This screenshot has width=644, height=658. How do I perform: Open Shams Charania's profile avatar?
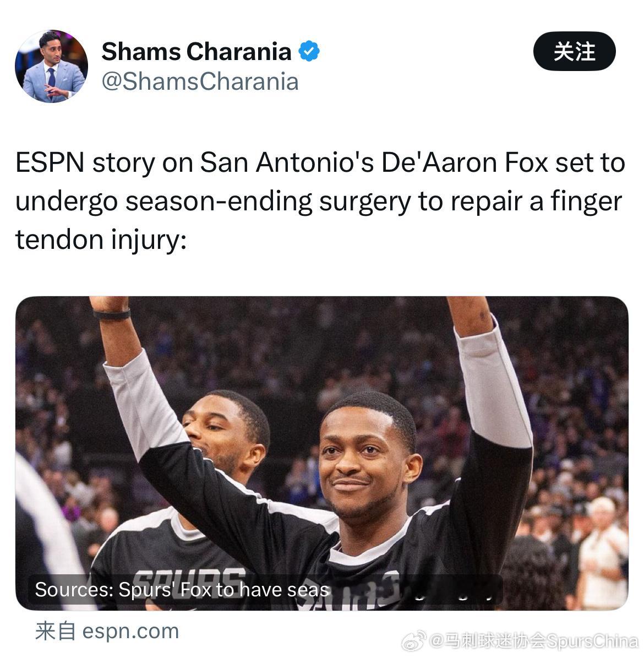[52, 66]
